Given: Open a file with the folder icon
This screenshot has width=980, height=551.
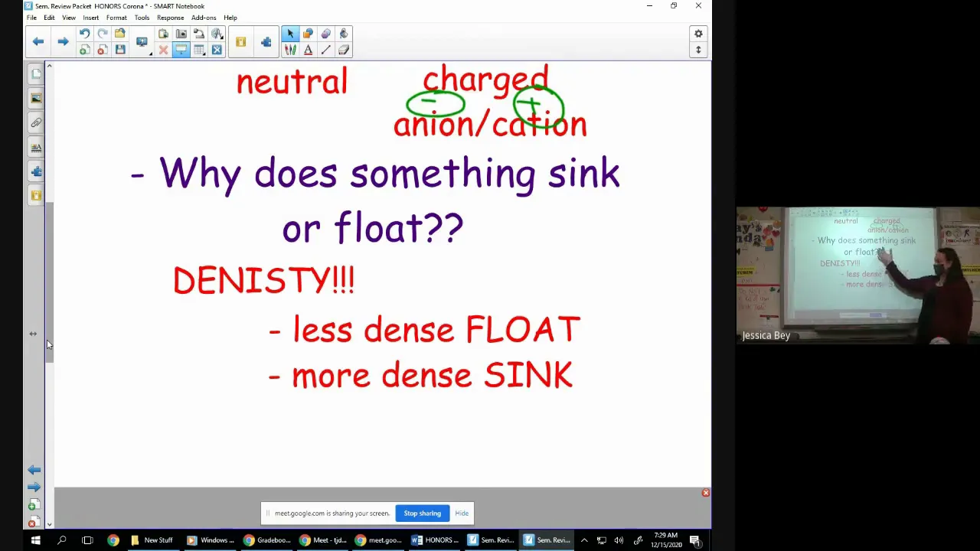Looking at the screenshot, I should [x=120, y=34].
